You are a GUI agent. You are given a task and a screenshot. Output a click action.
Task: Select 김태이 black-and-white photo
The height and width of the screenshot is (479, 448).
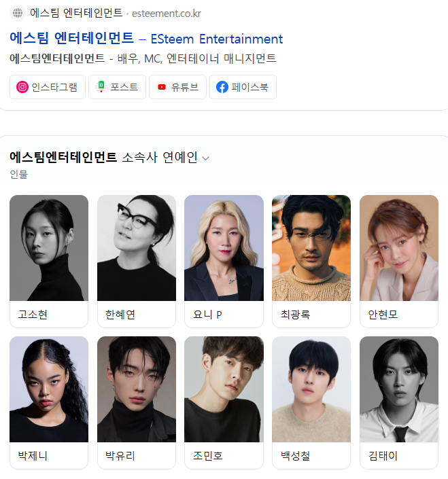point(399,389)
